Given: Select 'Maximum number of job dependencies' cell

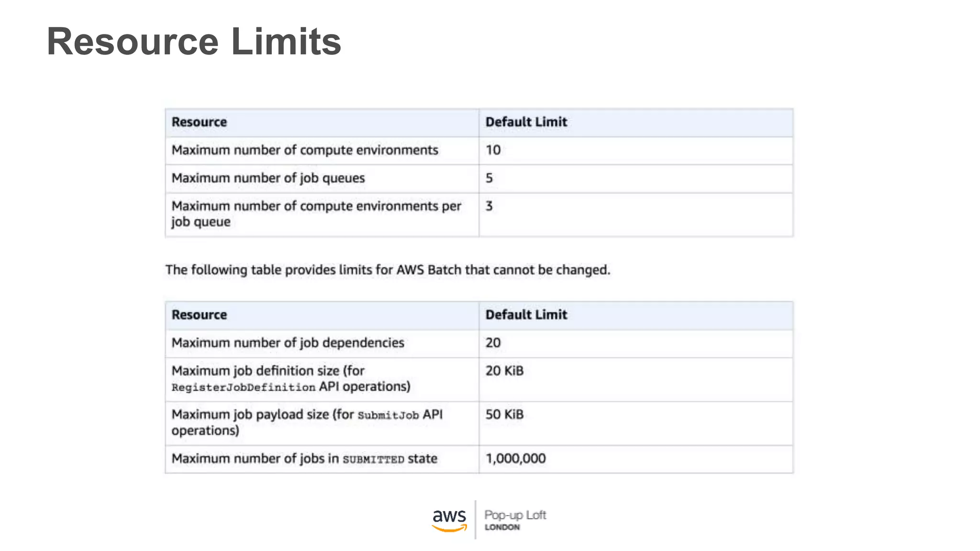Looking at the screenshot, I should (x=322, y=343).
